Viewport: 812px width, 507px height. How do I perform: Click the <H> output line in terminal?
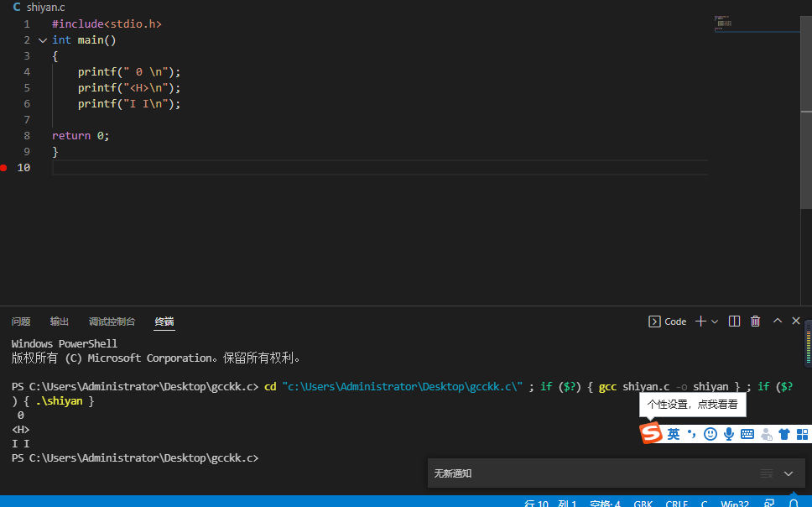[21, 429]
